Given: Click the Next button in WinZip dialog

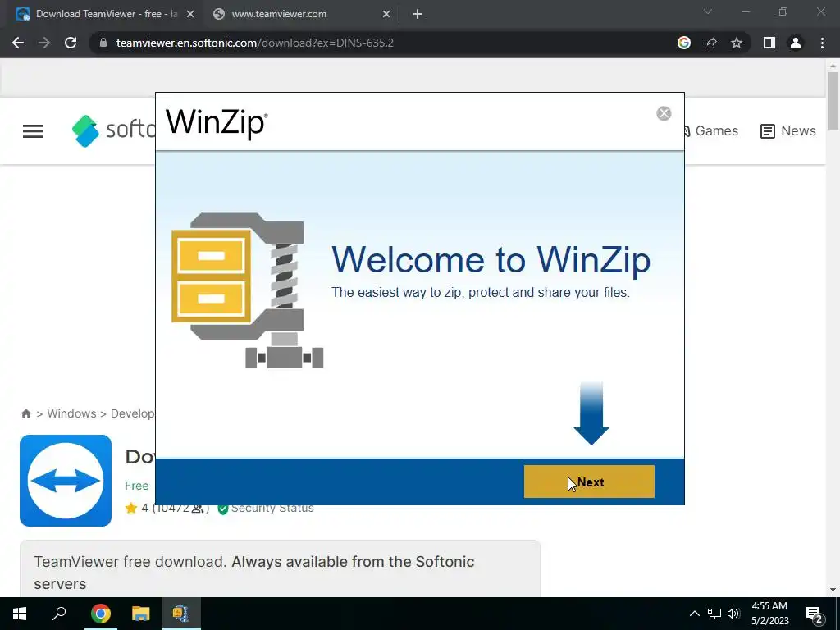Looking at the screenshot, I should (x=589, y=482).
